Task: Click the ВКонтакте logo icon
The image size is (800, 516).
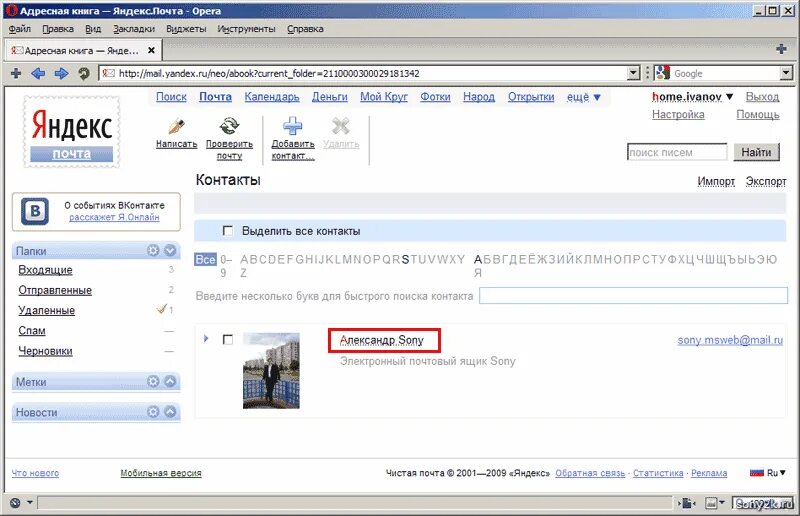Action: pos(35,211)
